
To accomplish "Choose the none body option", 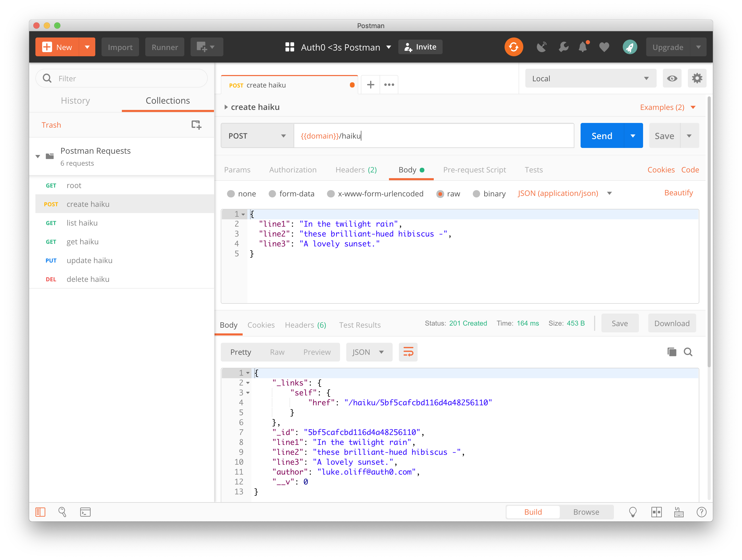I will coord(231,194).
